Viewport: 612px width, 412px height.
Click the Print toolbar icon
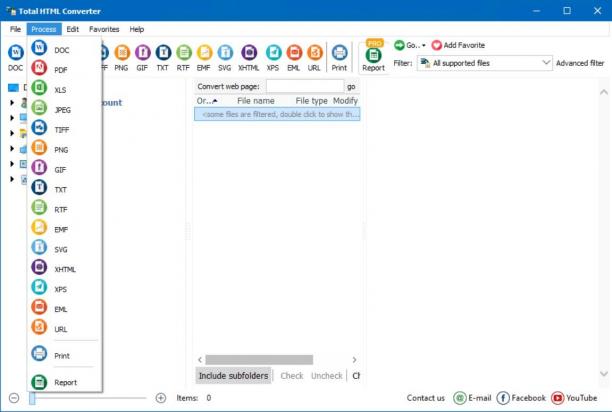[x=339, y=58]
